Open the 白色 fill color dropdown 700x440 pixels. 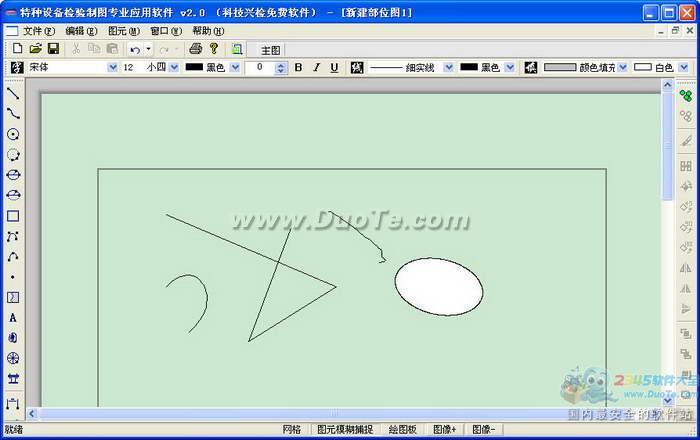point(683,67)
